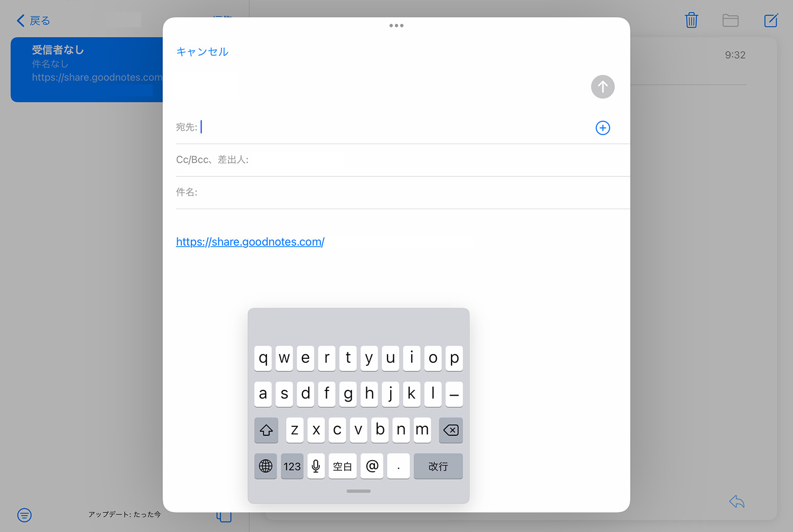Tap the s key
Screen dimensions: 793x532
pos(284,394)
